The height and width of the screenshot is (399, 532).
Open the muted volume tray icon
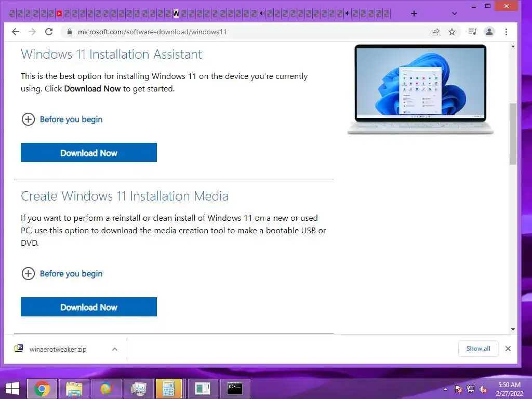point(483,389)
